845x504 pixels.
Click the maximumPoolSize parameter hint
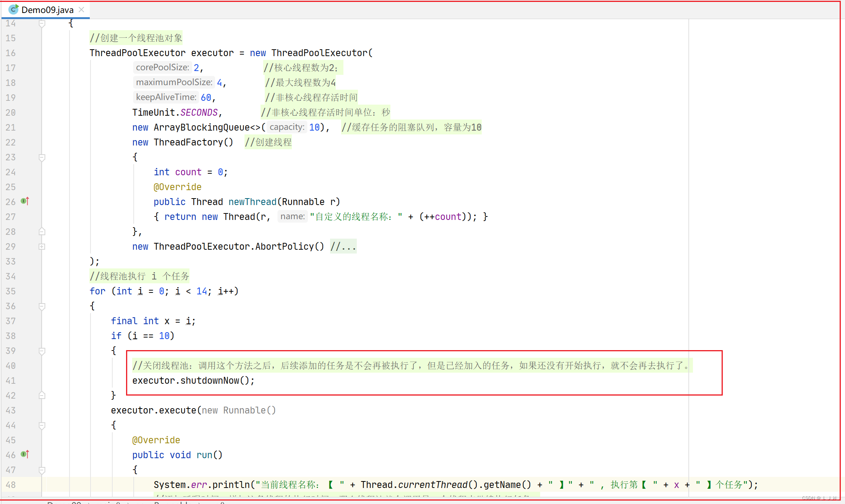[x=174, y=82]
